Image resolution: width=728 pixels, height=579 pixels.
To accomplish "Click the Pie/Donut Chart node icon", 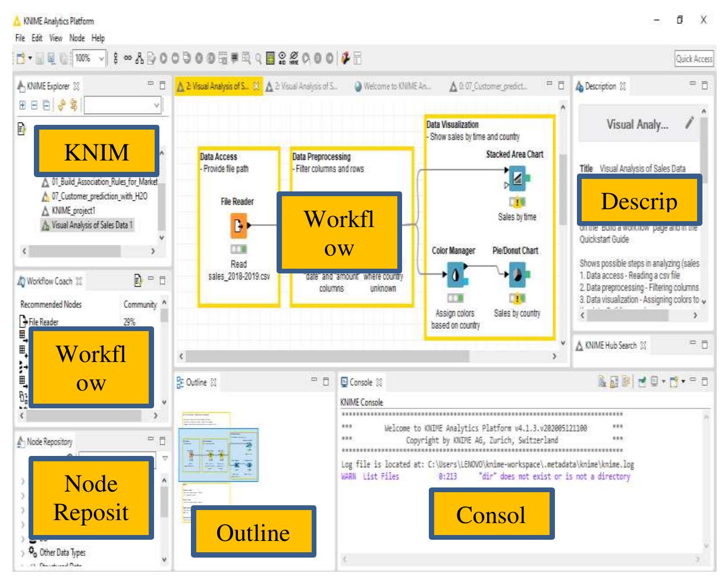I will coord(516,274).
